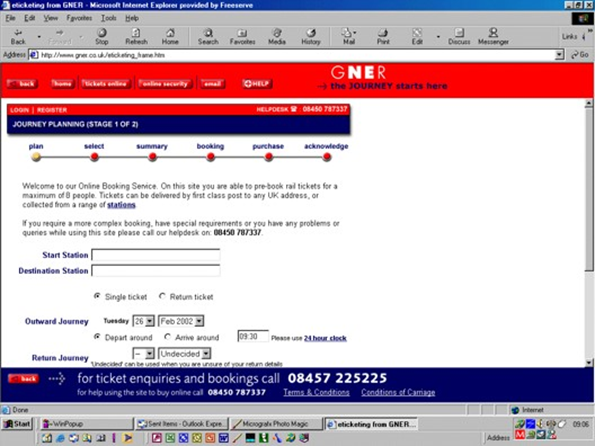The width and height of the screenshot is (595, 446).
Task: Click the LOGIN link
Action: (19, 110)
